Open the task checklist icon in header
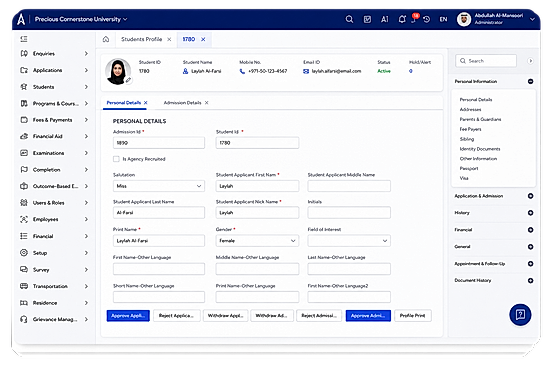The width and height of the screenshot is (552, 368). pyautogui.click(x=367, y=19)
